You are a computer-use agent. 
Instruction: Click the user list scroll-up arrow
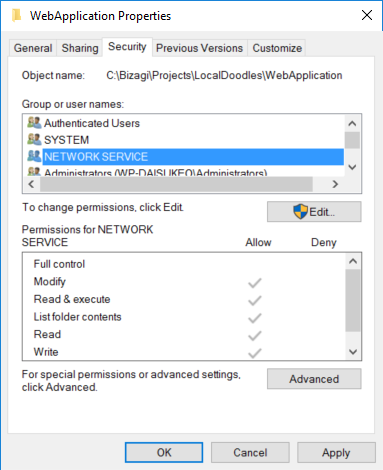352,124
